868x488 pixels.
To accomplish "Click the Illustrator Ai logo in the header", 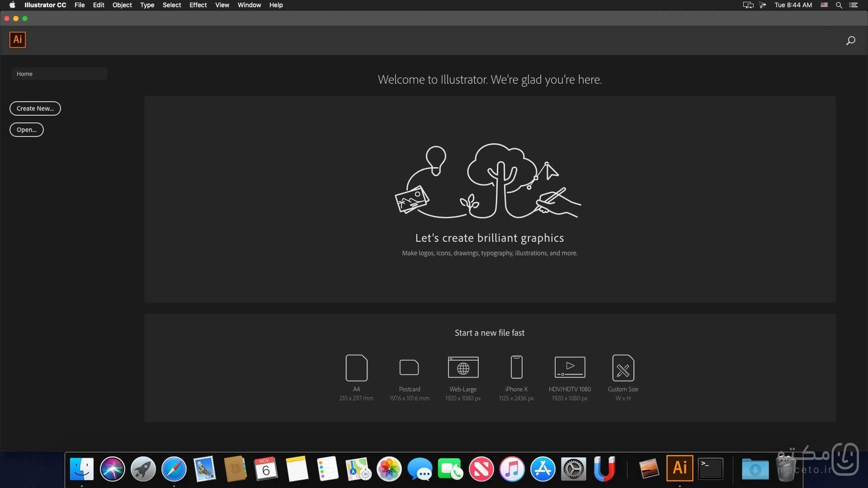I will pyautogui.click(x=18, y=40).
